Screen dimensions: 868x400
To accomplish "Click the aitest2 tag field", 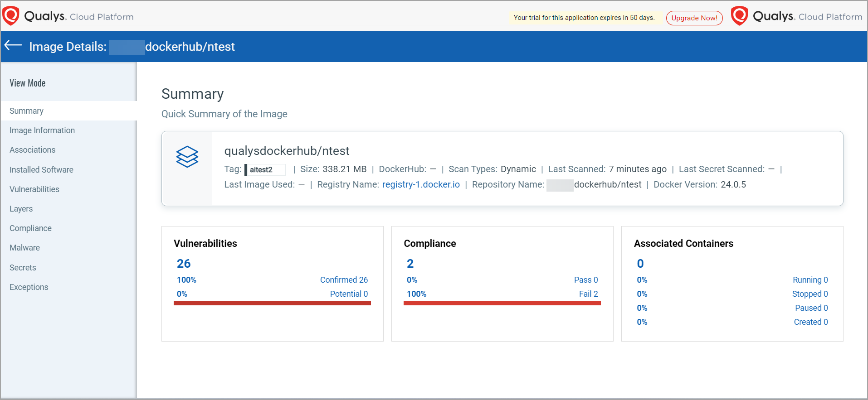I will tap(265, 169).
